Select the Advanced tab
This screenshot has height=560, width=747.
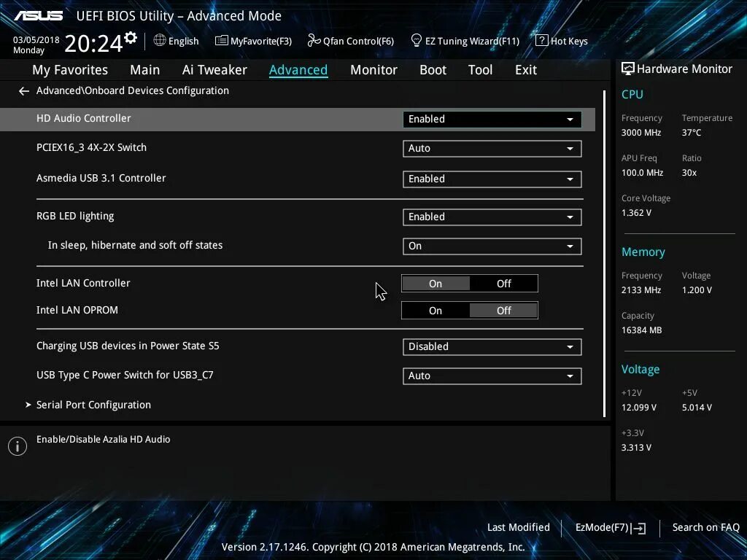tap(298, 70)
